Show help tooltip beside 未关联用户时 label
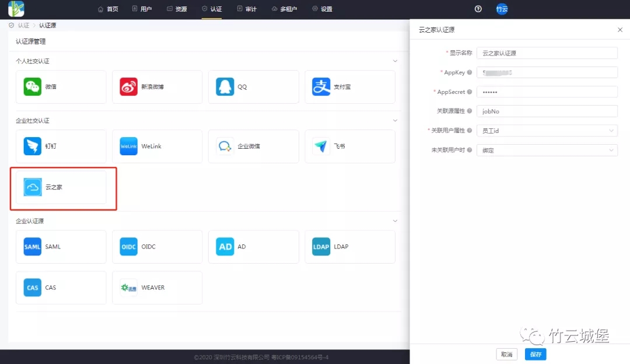630x364 pixels. click(469, 150)
